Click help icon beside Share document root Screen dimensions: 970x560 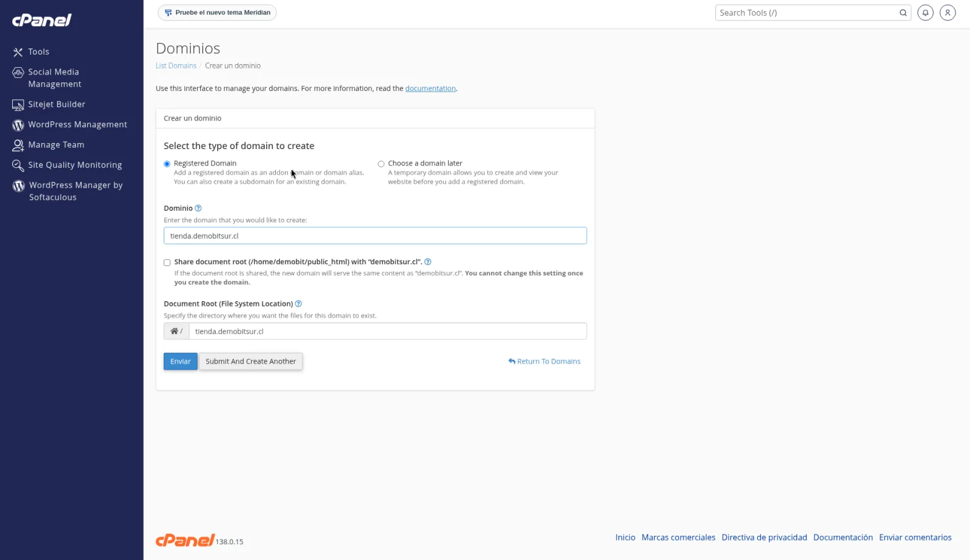pos(428,262)
